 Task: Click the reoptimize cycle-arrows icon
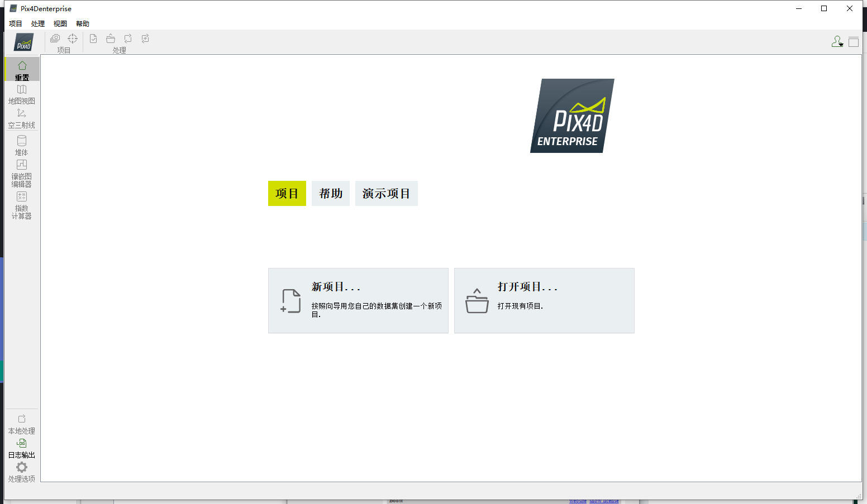pyautogui.click(x=128, y=39)
